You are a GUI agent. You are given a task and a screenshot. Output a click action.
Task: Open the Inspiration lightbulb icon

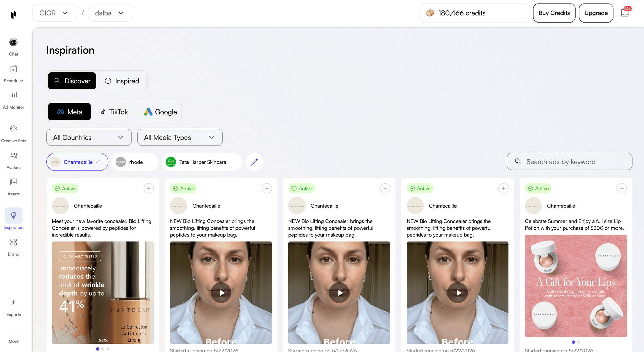coord(14,215)
